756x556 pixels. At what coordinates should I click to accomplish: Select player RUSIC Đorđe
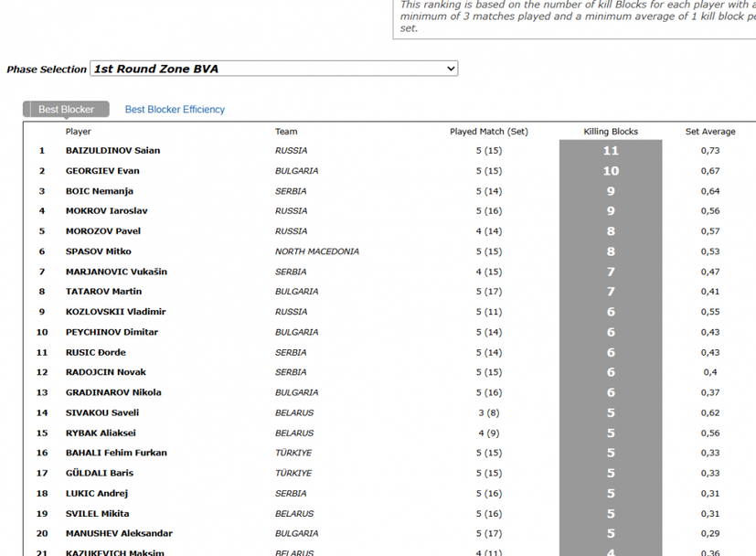tap(95, 352)
